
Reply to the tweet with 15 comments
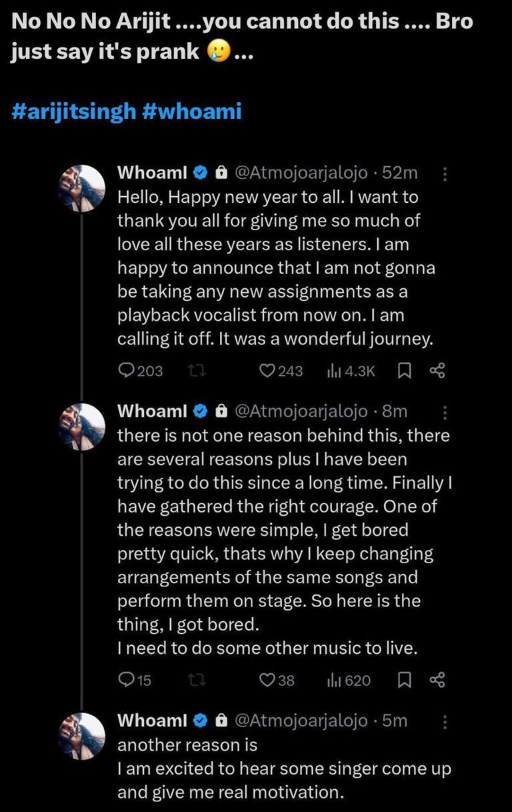pos(126,680)
